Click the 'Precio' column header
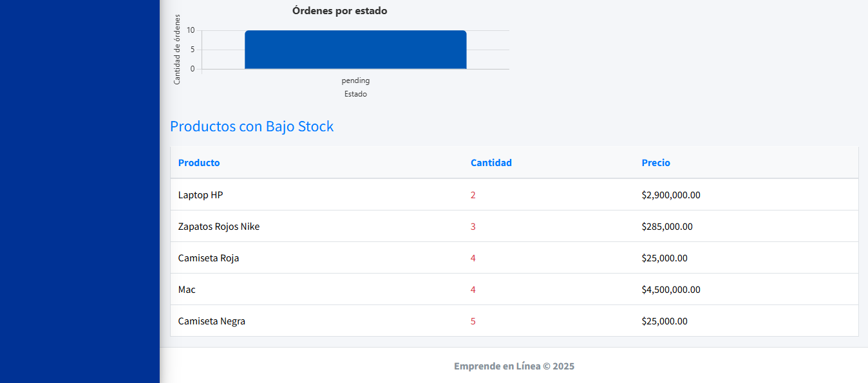Image resolution: width=868 pixels, height=383 pixels. (x=656, y=163)
